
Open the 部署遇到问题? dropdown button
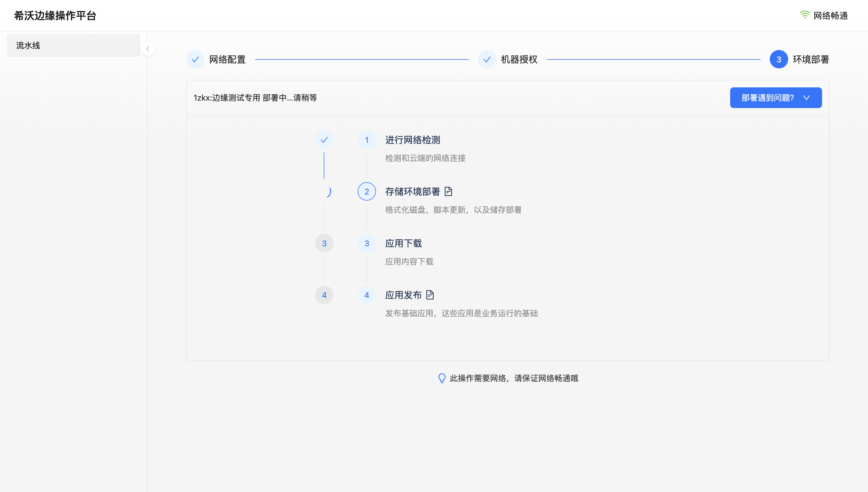(x=776, y=98)
